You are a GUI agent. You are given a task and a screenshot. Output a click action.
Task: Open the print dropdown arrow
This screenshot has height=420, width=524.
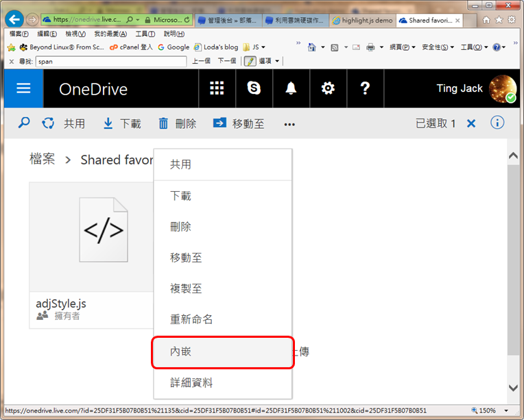[x=381, y=47]
